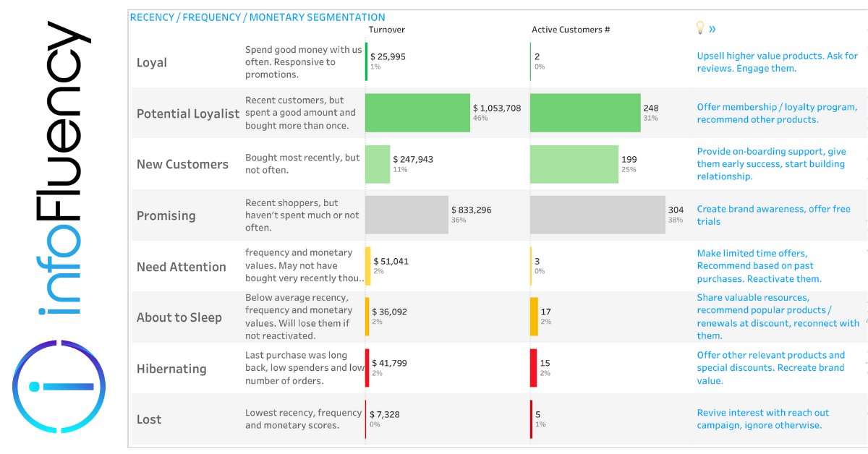This screenshot has height=454, width=868.
Task: Click 'Offer membership / loyalty program' recommendation
Action: pos(777,113)
